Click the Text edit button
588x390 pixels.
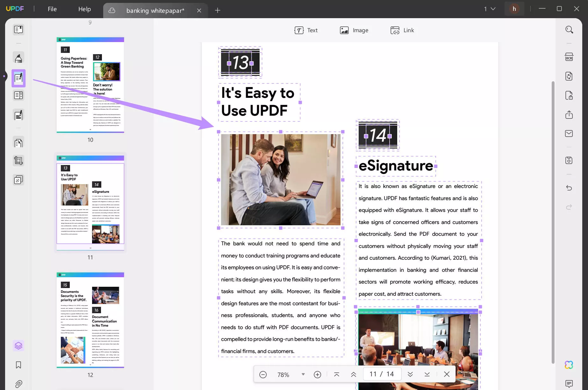click(306, 30)
